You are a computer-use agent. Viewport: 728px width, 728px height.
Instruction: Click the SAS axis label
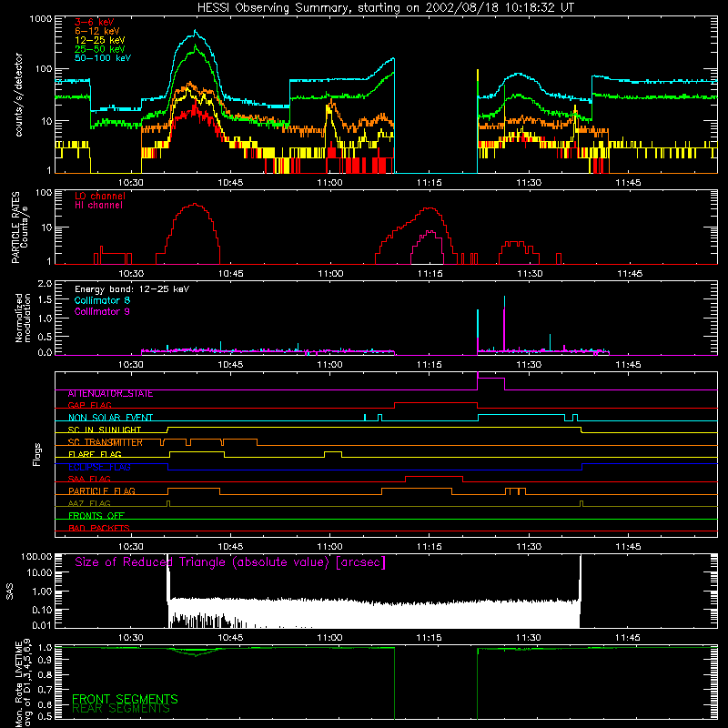click(9, 591)
